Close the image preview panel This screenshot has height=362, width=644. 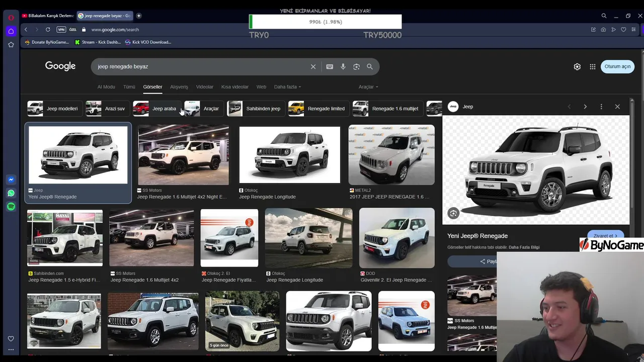[x=617, y=107]
